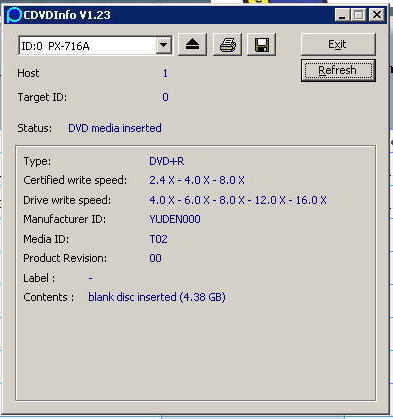Viewport: 393px width, 419px height.
Task: Click the 'Target ID:' label
Action: tap(42, 97)
